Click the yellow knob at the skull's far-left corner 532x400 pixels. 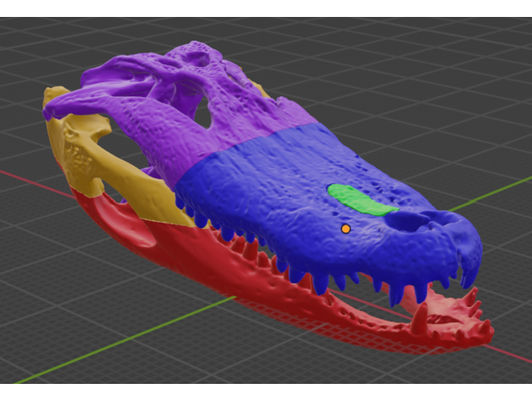[53, 96]
